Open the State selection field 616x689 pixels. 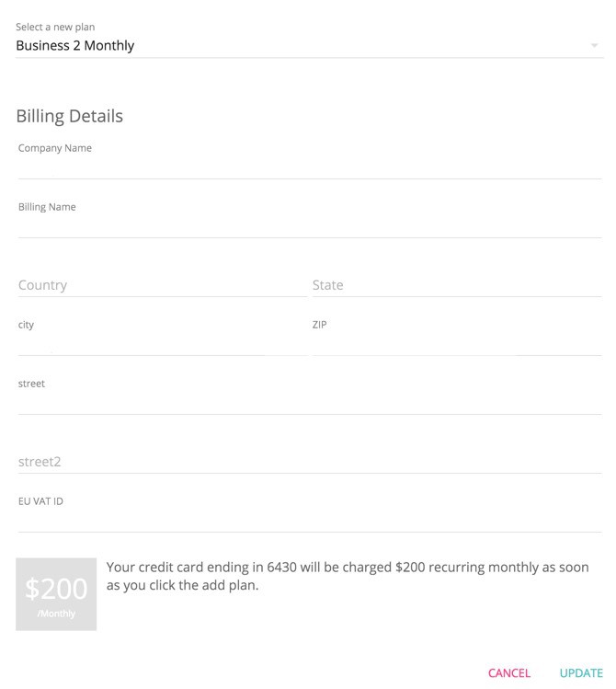pos(456,285)
